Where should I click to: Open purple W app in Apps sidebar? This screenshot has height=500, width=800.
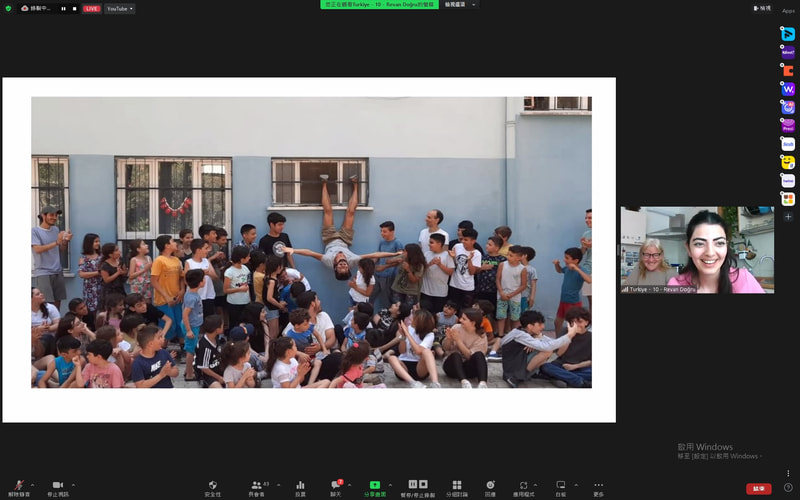pyautogui.click(x=788, y=89)
